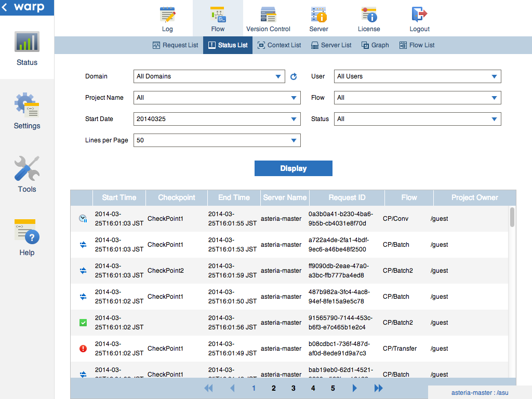Viewport: 532px width, 399px height.
Task: Go to page 3 of results
Action: click(x=294, y=388)
